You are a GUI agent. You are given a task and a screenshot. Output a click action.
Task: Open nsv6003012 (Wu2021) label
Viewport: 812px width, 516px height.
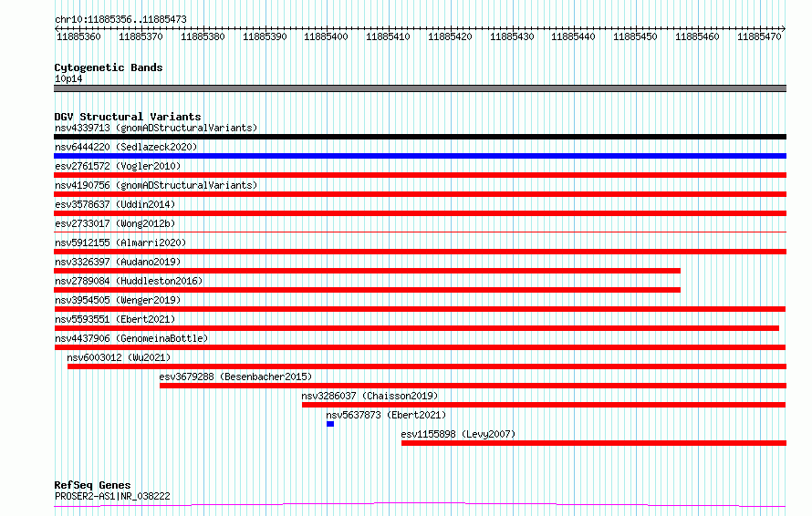point(119,357)
